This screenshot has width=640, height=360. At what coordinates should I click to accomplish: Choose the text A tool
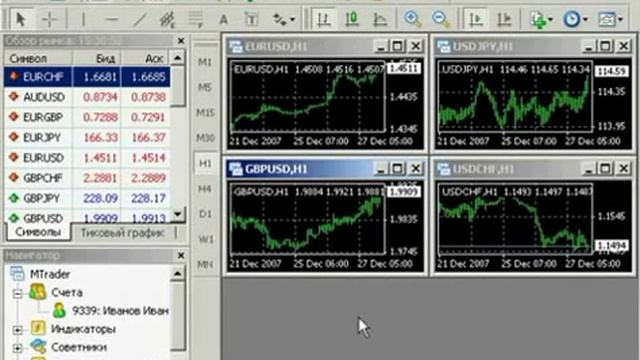(x=223, y=19)
